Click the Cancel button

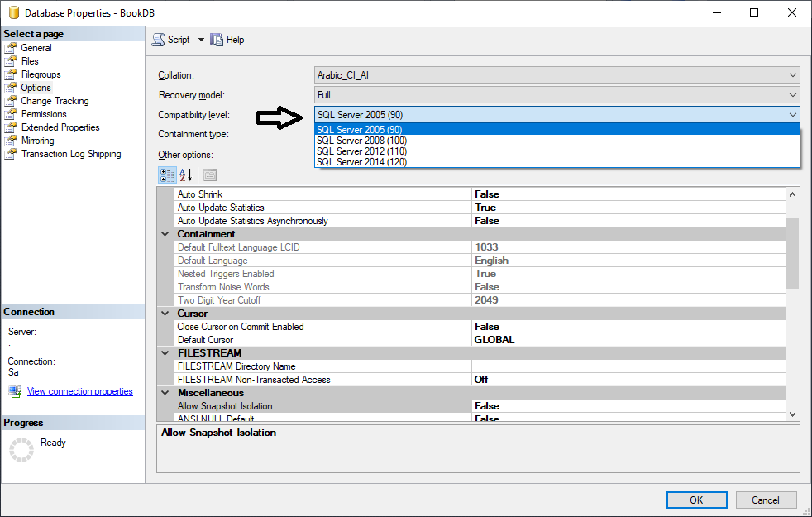click(x=766, y=500)
